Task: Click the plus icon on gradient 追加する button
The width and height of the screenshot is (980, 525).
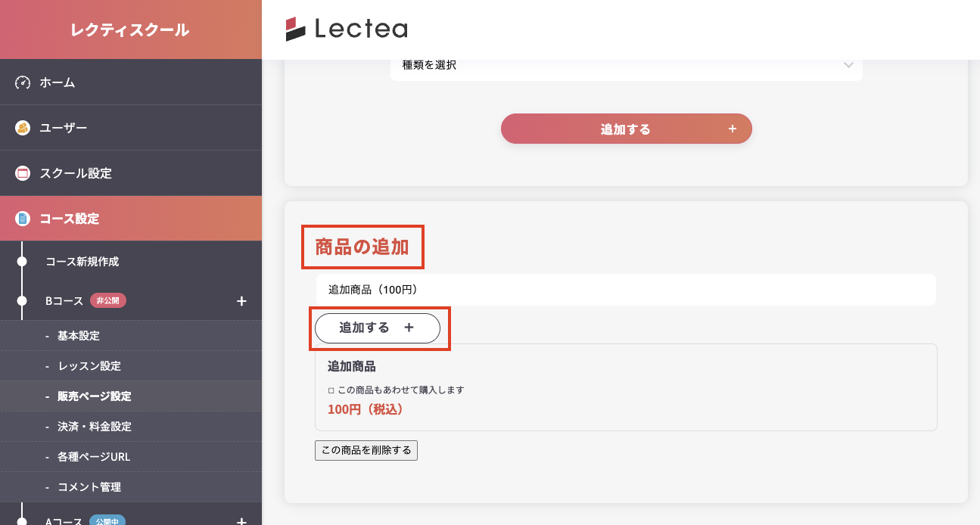Action: coord(732,129)
